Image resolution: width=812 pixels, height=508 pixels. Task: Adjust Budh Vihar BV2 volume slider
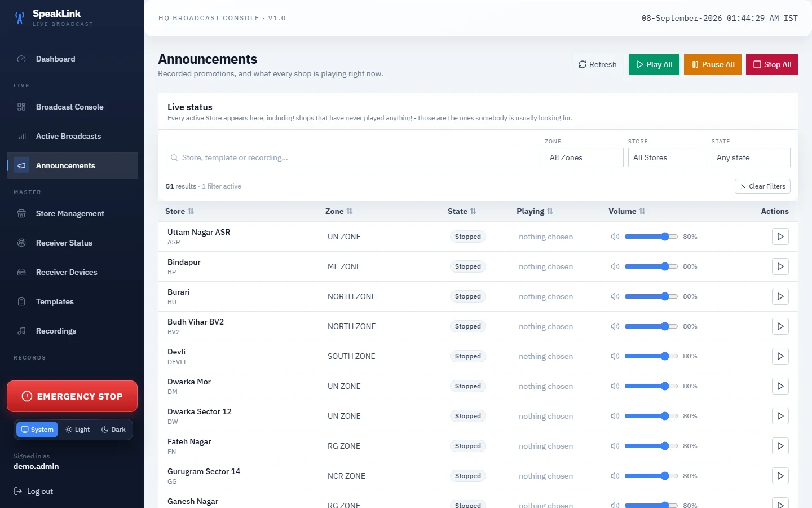pyautogui.click(x=651, y=326)
